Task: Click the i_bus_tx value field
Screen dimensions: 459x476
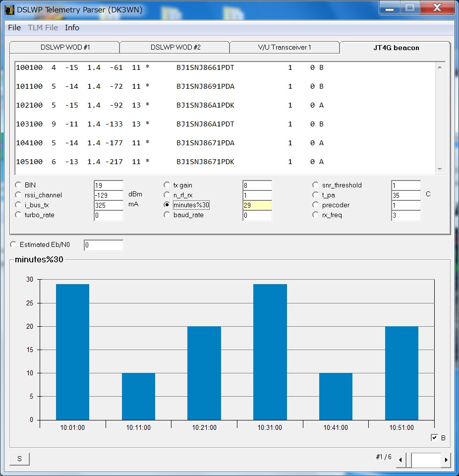Action: [109, 205]
